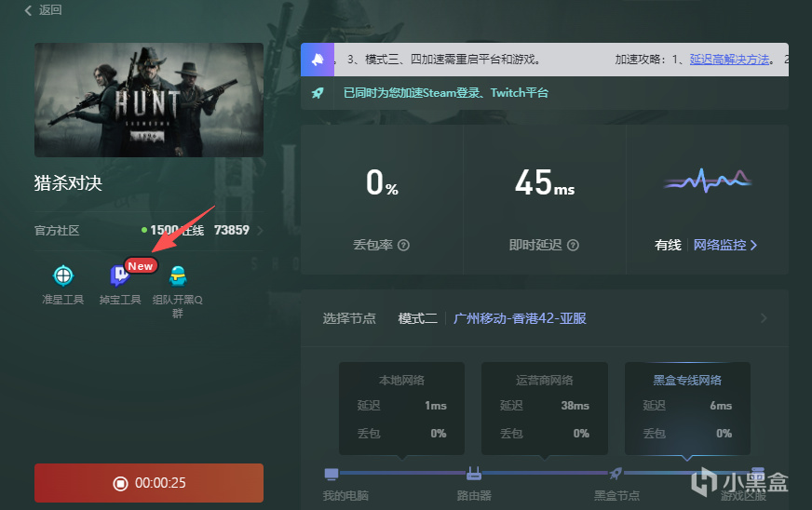Click the 45ms latency value
The width and height of the screenshot is (812, 510).
pyautogui.click(x=544, y=182)
